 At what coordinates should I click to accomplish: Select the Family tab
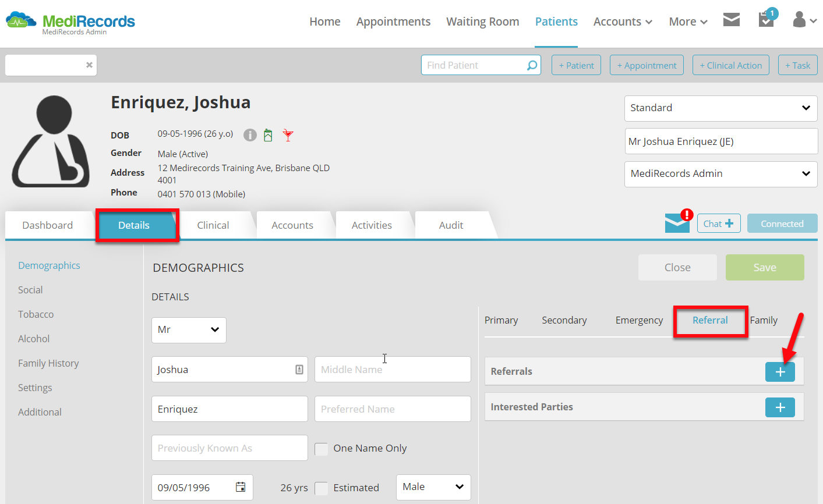pos(764,320)
